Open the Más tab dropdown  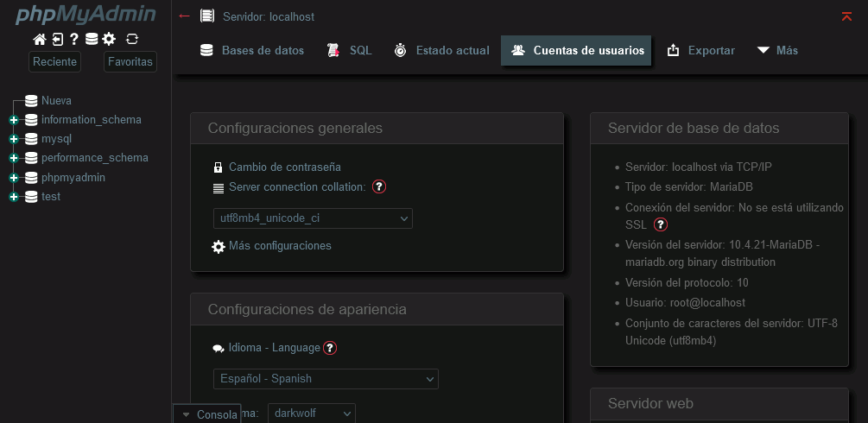777,50
